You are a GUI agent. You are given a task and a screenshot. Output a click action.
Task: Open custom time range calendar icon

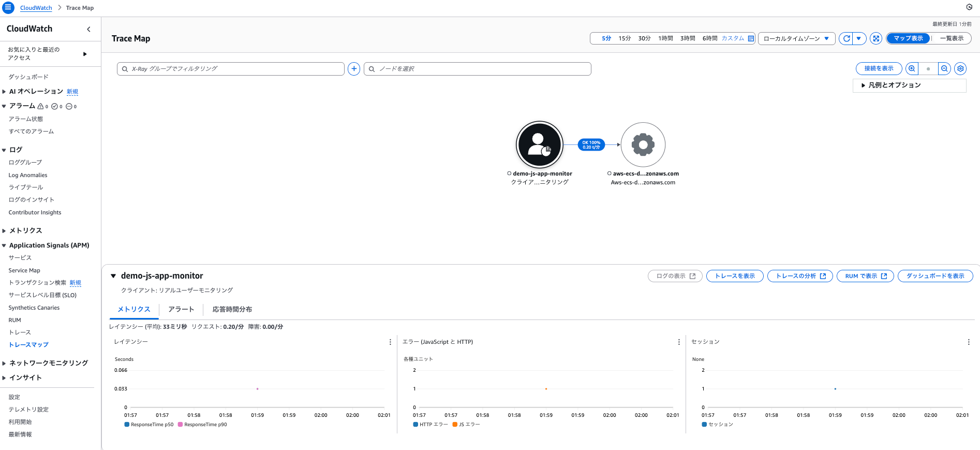coord(751,38)
